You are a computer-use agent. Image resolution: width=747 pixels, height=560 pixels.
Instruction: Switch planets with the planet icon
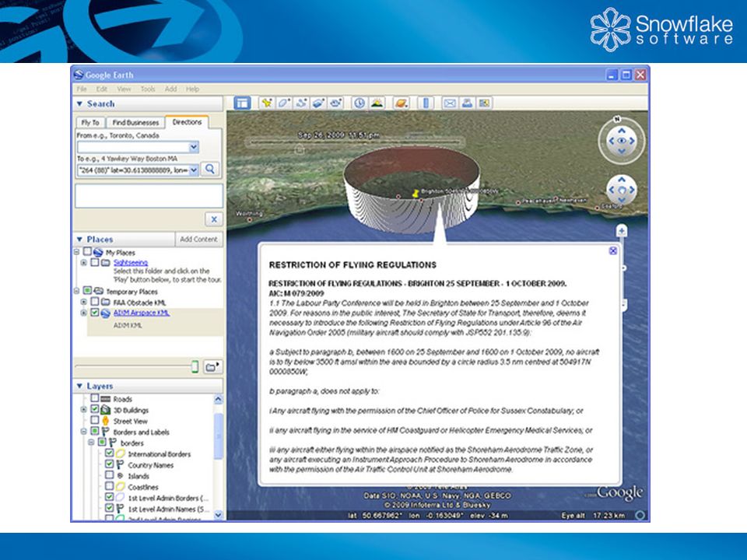[x=402, y=103]
